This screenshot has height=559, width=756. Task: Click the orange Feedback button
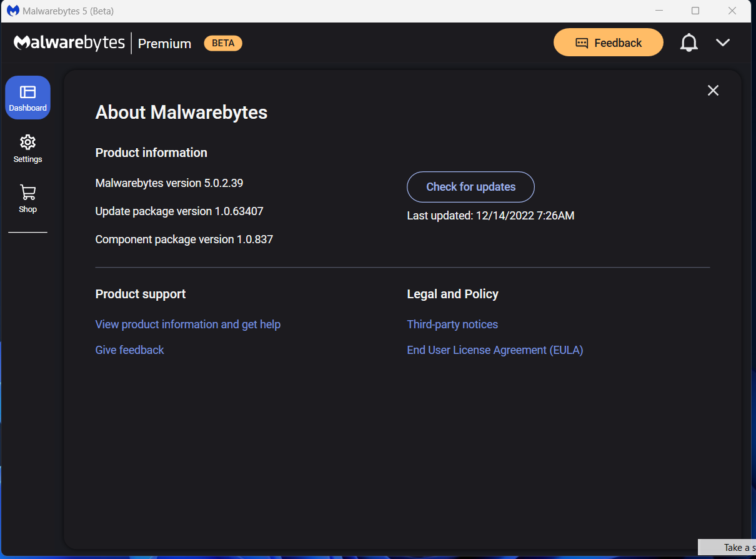(608, 43)
